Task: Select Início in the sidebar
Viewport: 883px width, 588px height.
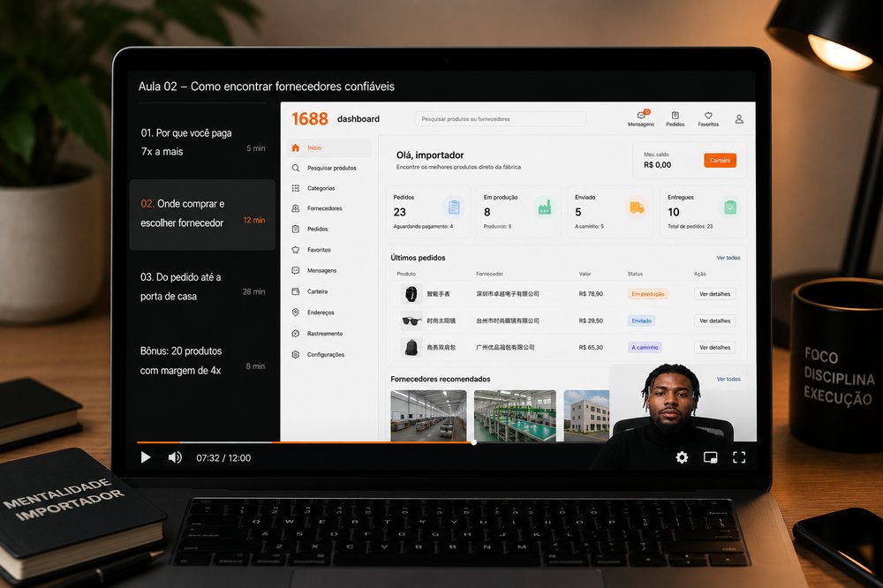Action: point(329,147)
